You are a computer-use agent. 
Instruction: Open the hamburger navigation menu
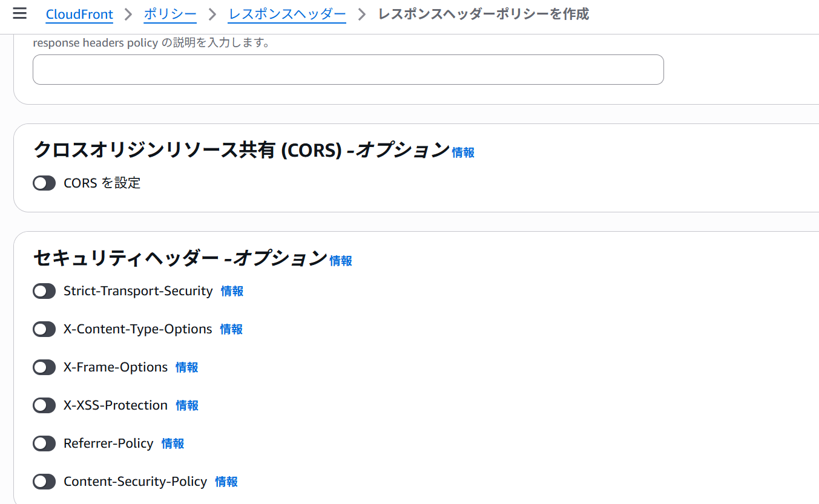point(19,13)
